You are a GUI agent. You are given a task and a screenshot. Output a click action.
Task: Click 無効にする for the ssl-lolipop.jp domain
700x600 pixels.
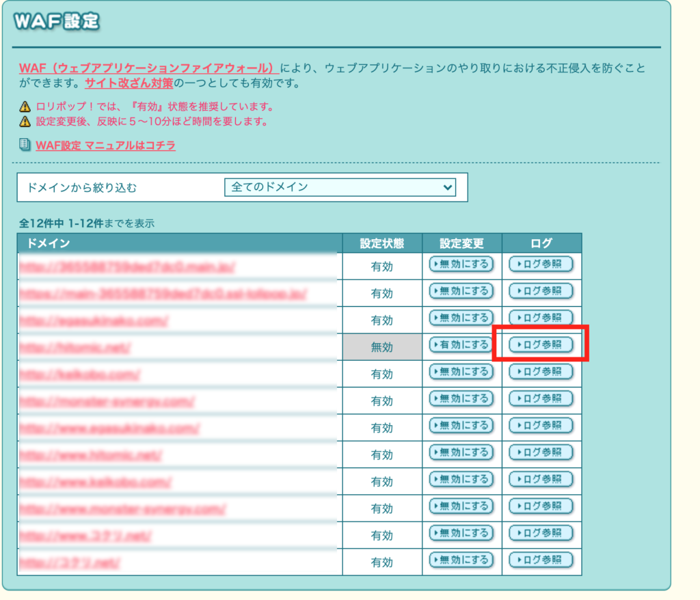[461, 291]
